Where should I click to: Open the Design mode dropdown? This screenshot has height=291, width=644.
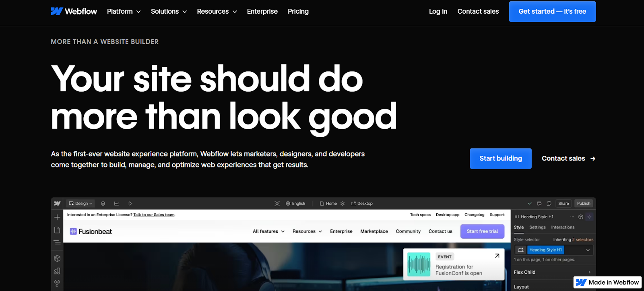(x=80, y=204)
